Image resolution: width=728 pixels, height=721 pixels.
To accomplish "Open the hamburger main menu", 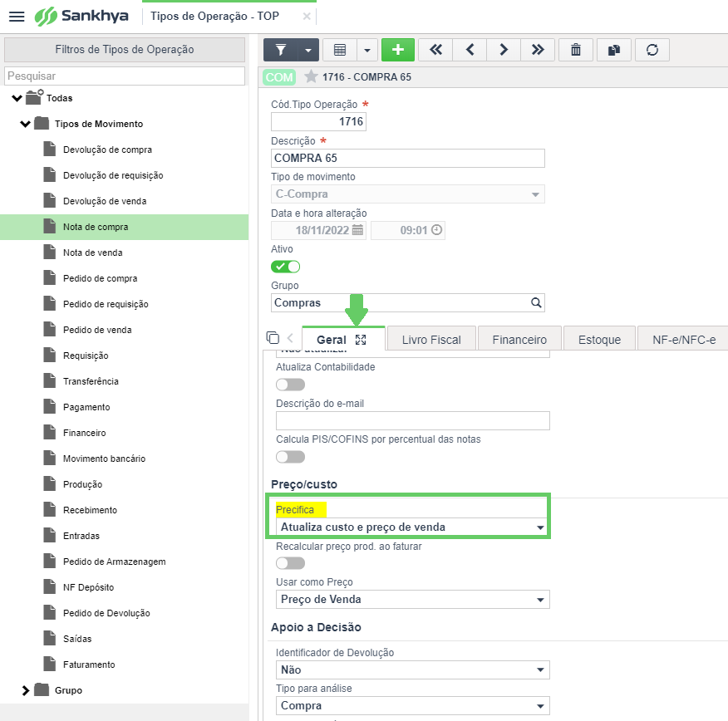I will click(17, 17).
